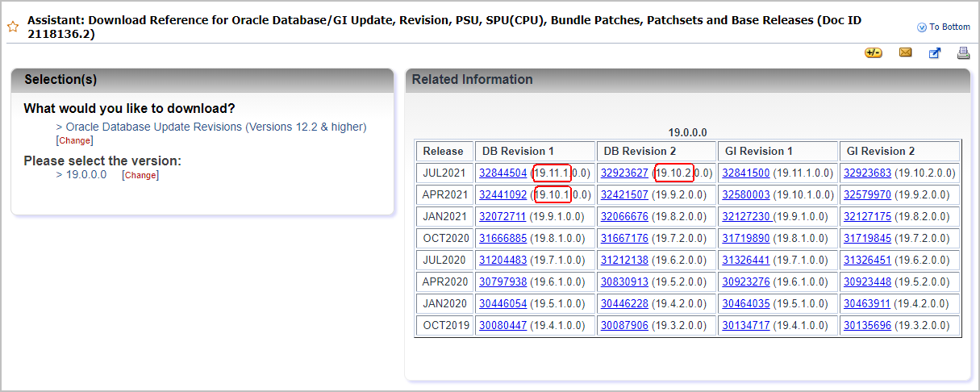Image resolution: width=980 pixels, height=392 pixels.
Task: Click the selected version 19.0.0.0 text
Action: (x=85, y=175)
